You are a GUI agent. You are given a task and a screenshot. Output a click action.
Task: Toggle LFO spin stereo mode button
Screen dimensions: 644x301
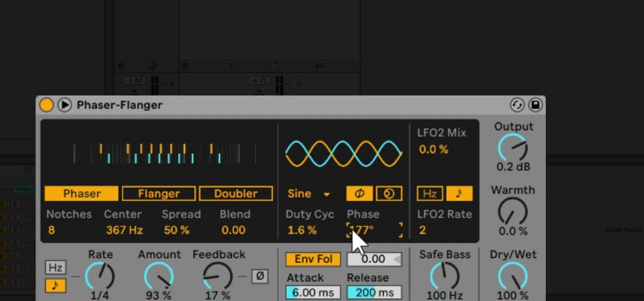[x=389, y=194]
